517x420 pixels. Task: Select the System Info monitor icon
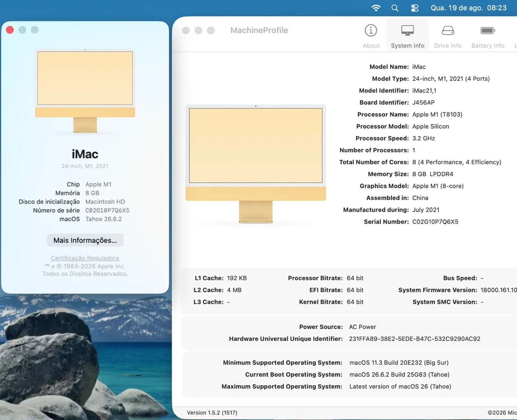[407, 30]
